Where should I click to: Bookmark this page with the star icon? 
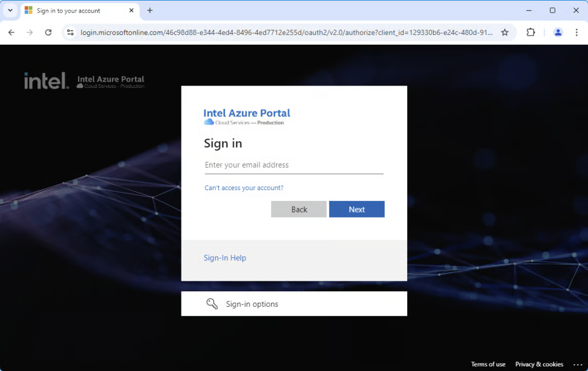[x=505, y=33]
